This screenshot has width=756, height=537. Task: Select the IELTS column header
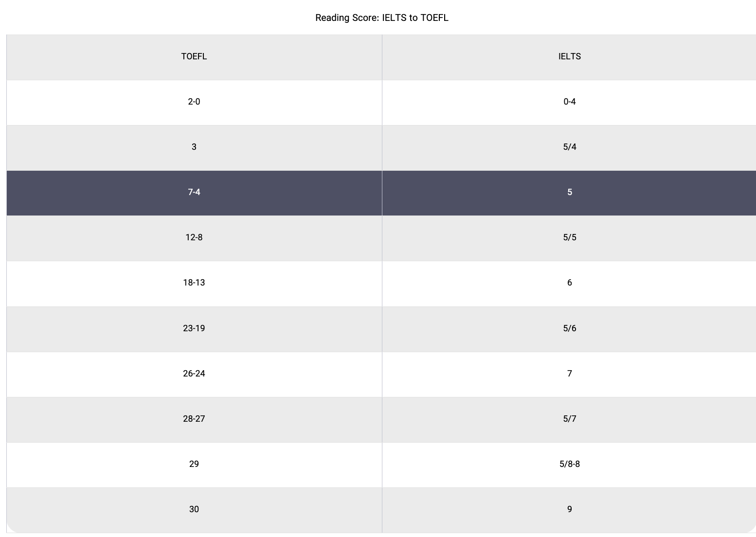pyautogui.click(x=569, y=56)
